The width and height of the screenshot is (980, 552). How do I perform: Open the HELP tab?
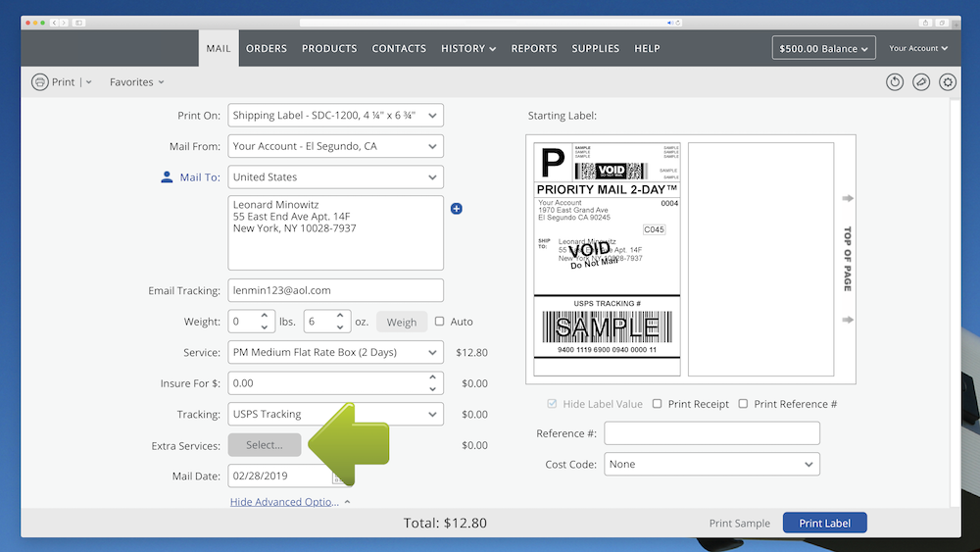(647, 48)
